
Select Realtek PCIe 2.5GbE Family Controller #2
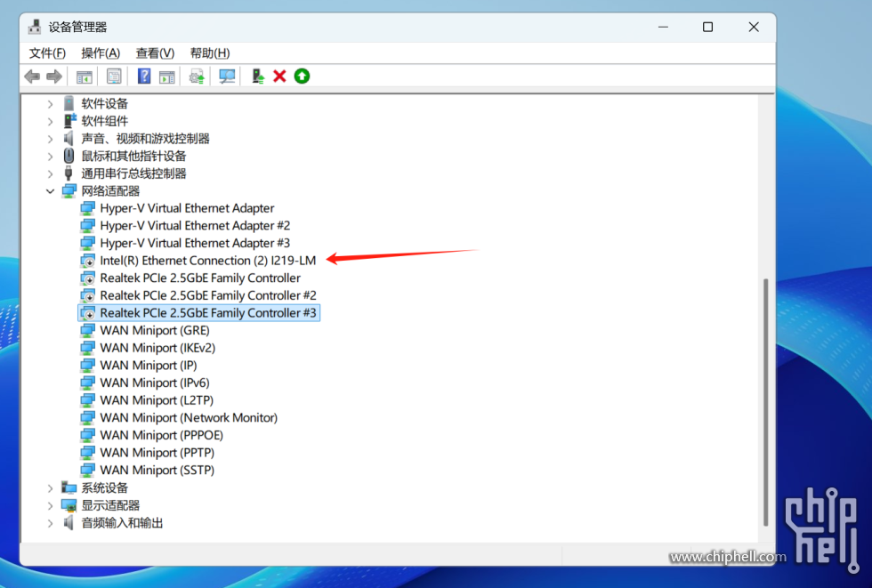pyautogui.click(x=208, y=295)
